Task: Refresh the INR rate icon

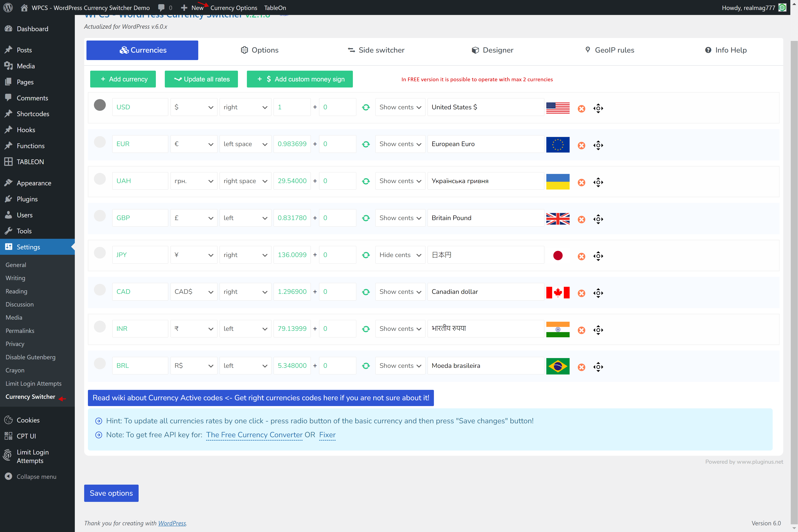Action: (366, 329)
